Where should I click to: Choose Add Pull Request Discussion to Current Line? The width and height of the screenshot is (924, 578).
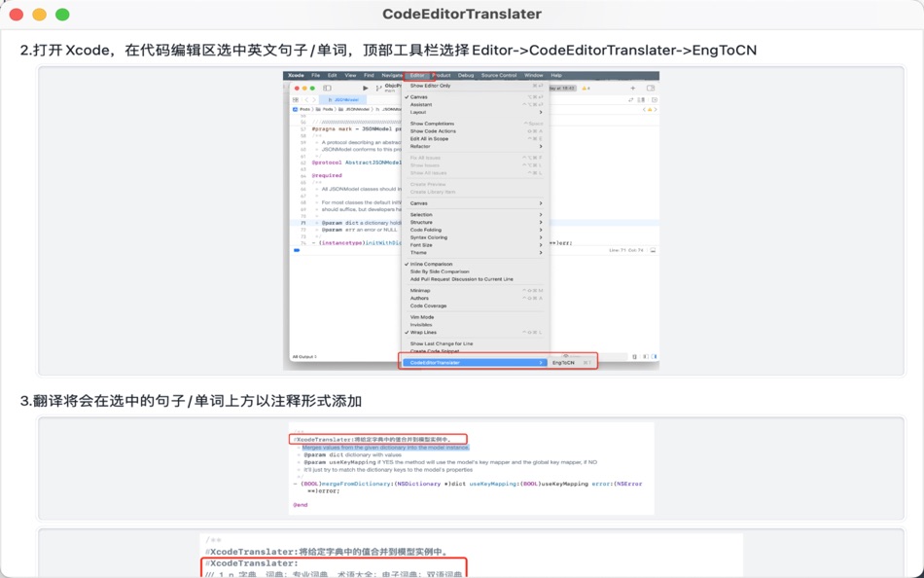tap(475, 279)
